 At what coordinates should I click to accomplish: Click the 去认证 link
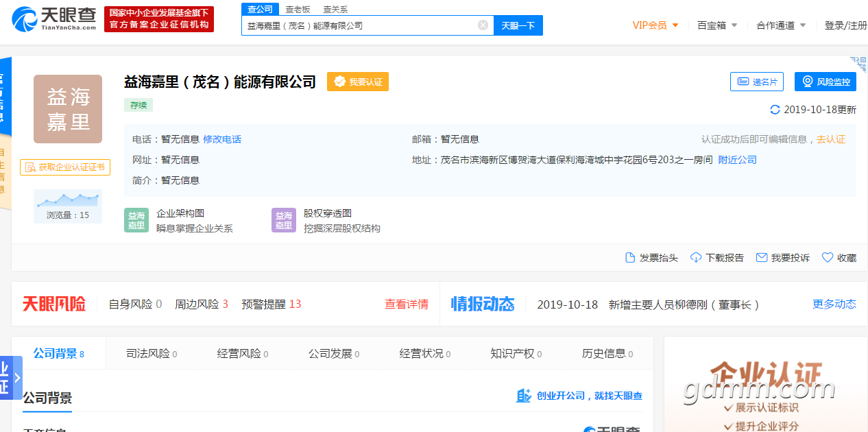(x=830, y=139)
